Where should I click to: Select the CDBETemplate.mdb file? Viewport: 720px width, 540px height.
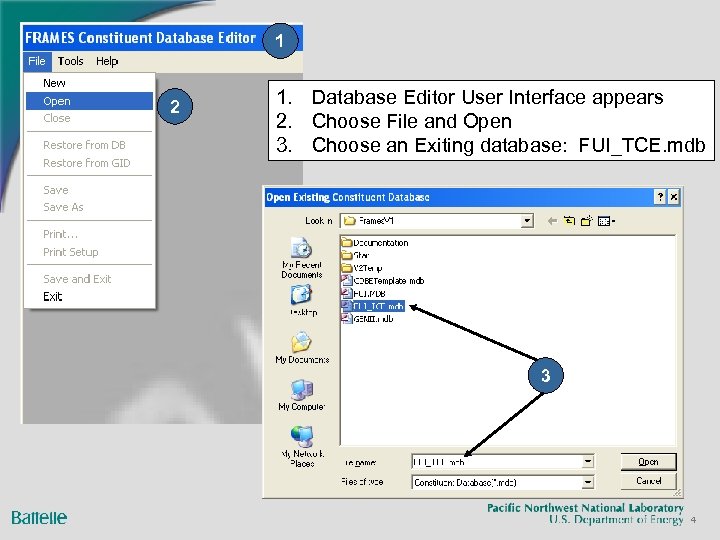[x=383, y=281]
